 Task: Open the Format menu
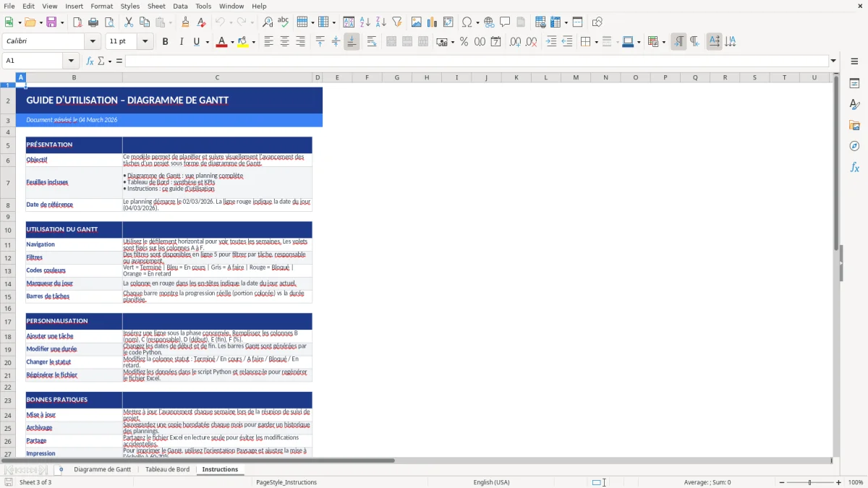tap(101, 6)
